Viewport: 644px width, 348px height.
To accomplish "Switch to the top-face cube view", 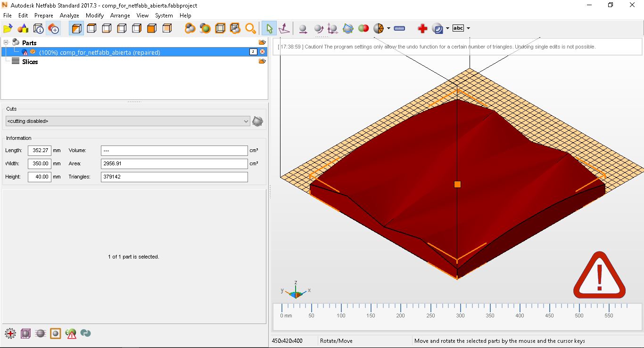I will click(x=91, y=29).
